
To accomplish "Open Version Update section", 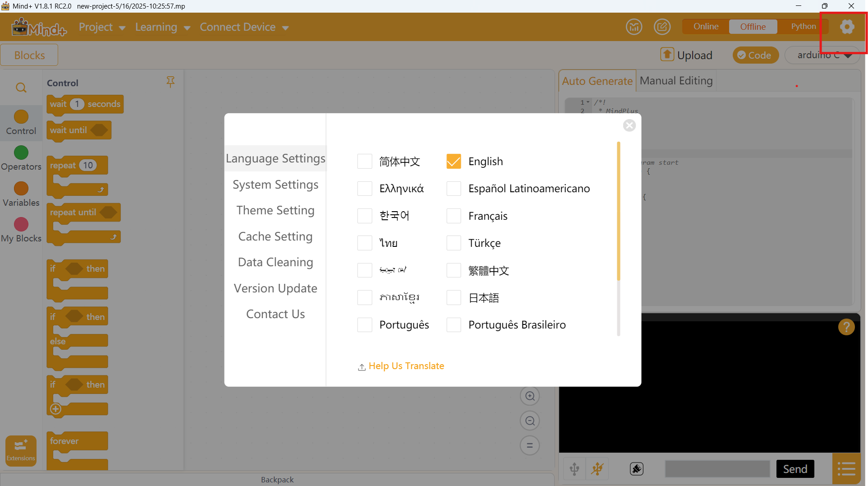I will [x=276, y=288].
